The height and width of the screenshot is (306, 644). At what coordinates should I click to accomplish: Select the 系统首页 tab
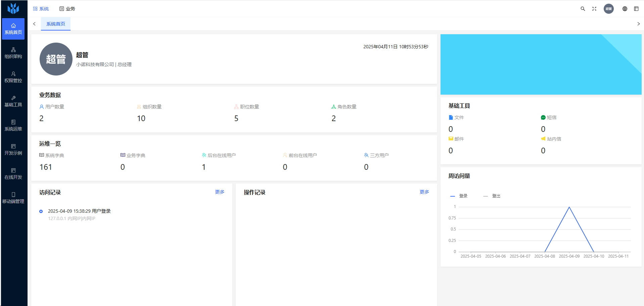point(56,24)
